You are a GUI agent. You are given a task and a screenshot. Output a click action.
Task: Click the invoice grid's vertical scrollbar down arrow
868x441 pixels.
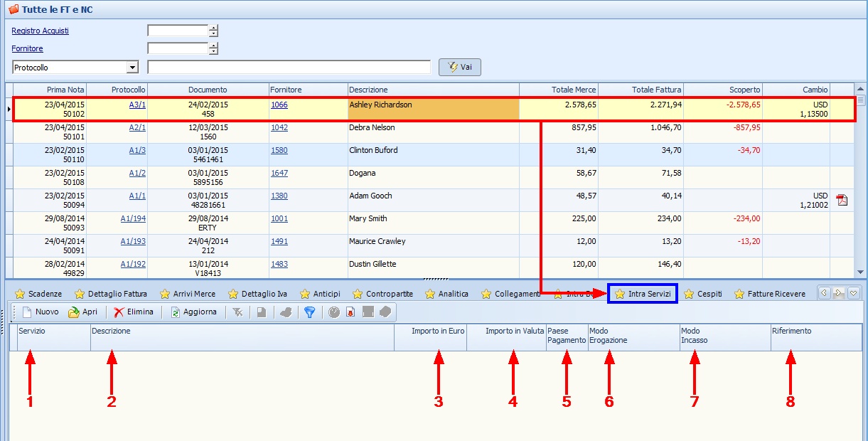click(861, 272)
